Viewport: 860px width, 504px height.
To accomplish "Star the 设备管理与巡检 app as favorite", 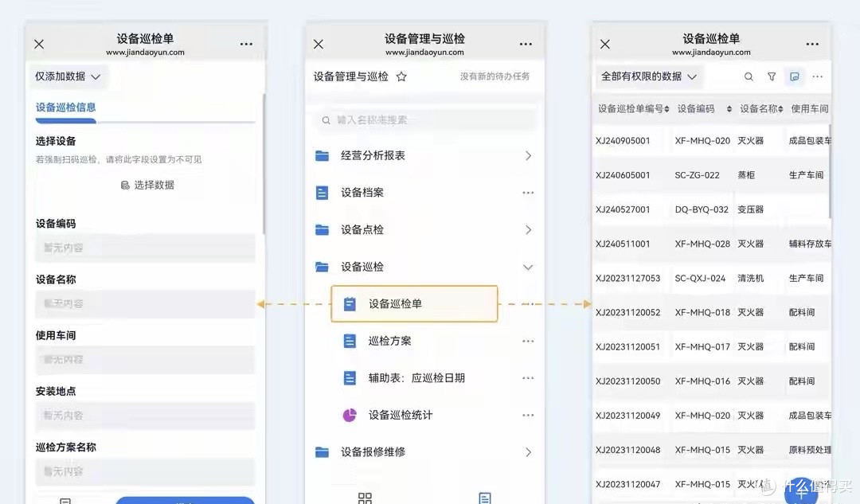I will click(401, 76).
